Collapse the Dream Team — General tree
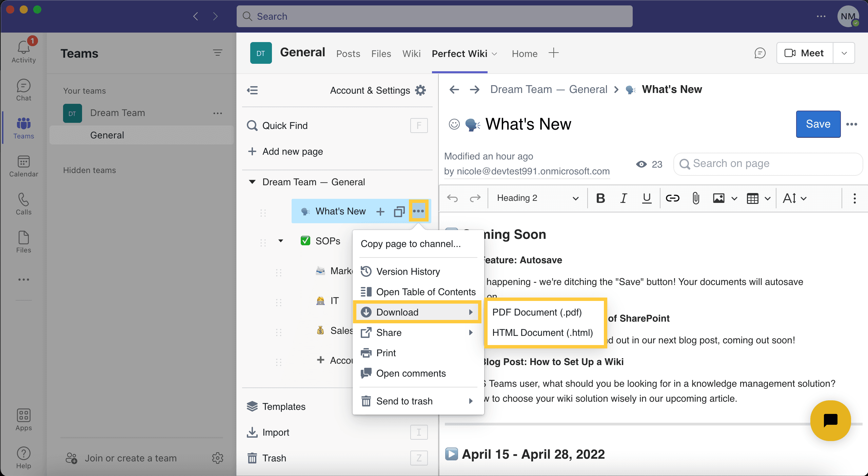Image resolution: width=868 pixels, height=476 pixels. 252,182
